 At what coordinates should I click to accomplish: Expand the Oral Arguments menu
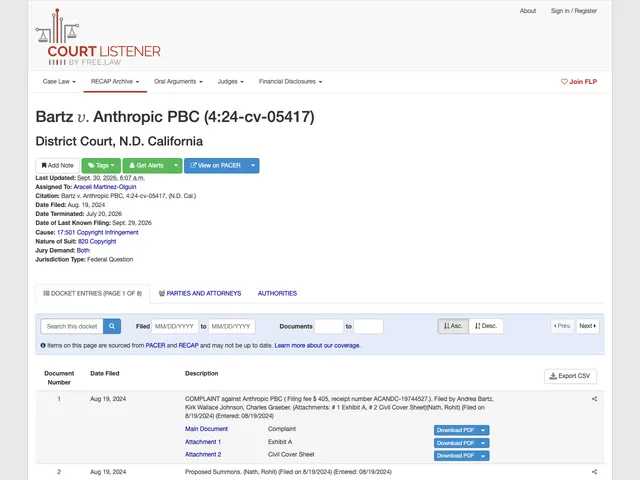(x=178, y=82)
